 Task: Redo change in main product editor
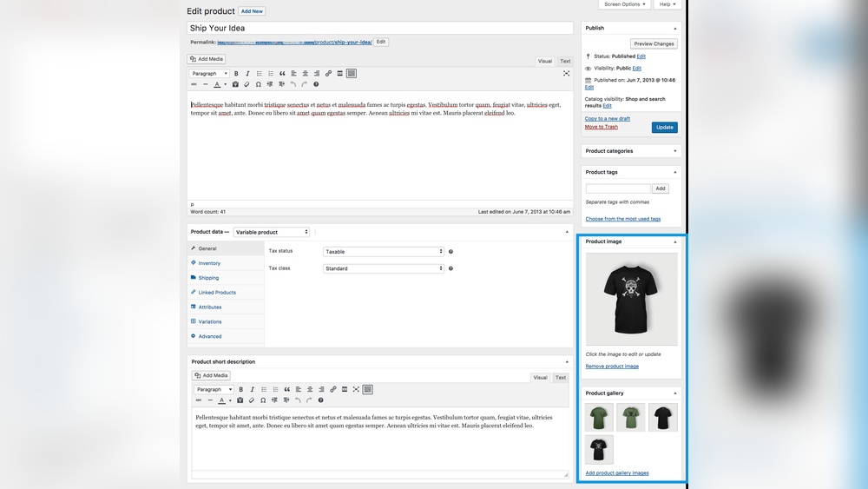(x=305, y=85)
